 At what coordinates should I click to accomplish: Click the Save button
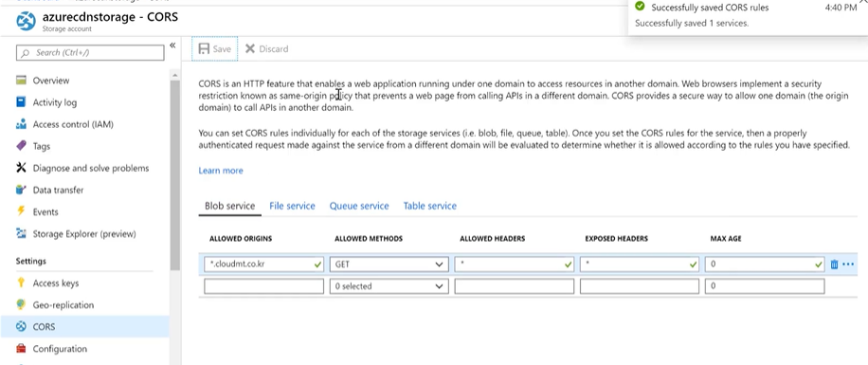[x=215, y=48]
